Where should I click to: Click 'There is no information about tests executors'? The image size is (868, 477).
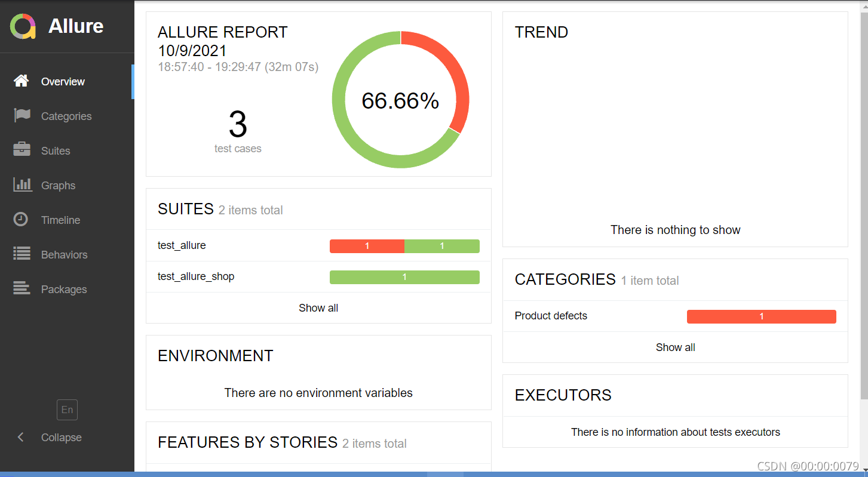[x=675, y=432]
